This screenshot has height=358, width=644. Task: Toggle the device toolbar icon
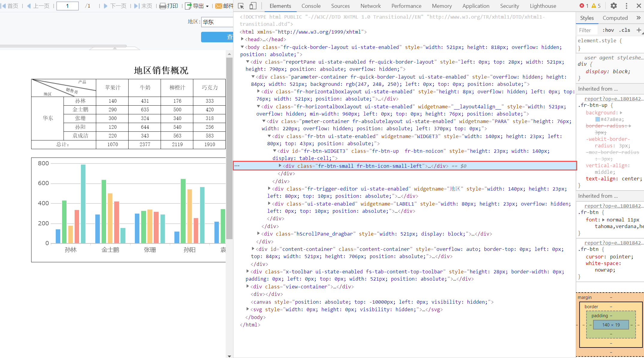pyautogui.click(x=253, y=6)
